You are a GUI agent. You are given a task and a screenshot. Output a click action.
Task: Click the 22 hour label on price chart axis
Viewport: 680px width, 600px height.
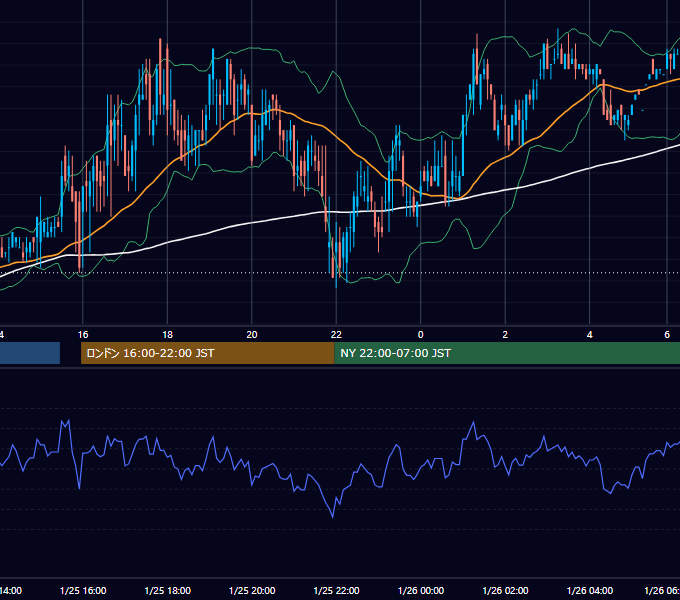(x=336, y=335)
